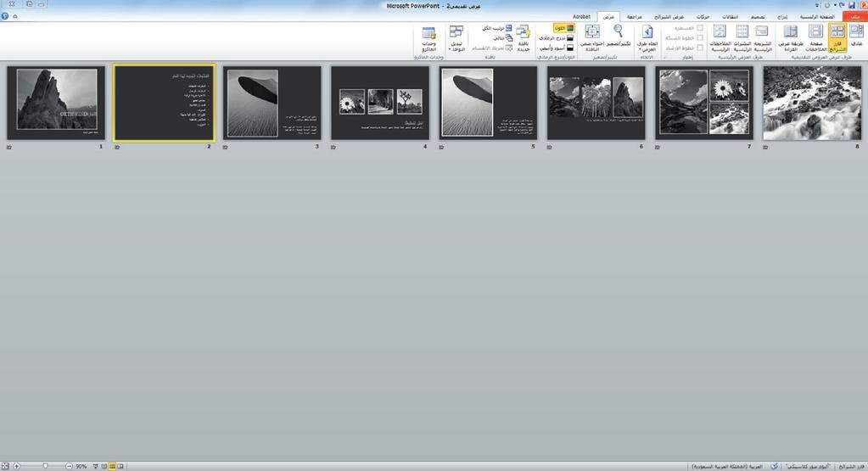Open Zoom dialog (تكبير/تصغير) from ribbon

pyautogui.click(x=619, y=35)
